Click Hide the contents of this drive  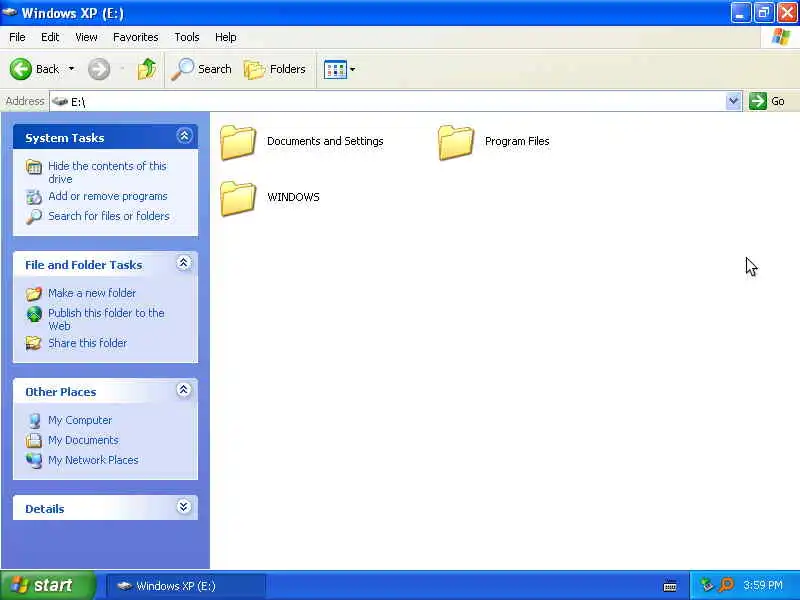(x=107, y=172)
